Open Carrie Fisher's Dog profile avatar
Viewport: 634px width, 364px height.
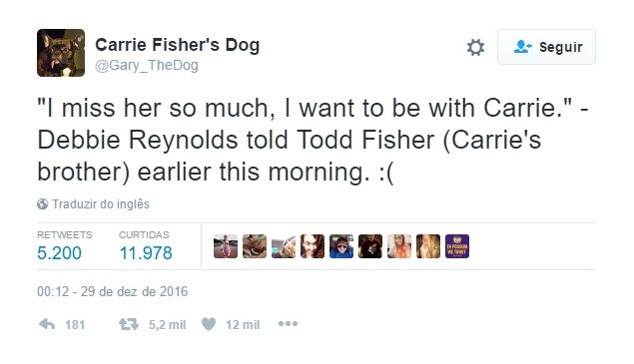pyautogui.click(x=61, y=53)
